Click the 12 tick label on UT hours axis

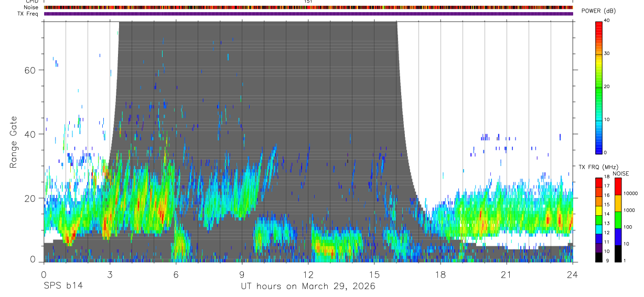coord(308,274)
